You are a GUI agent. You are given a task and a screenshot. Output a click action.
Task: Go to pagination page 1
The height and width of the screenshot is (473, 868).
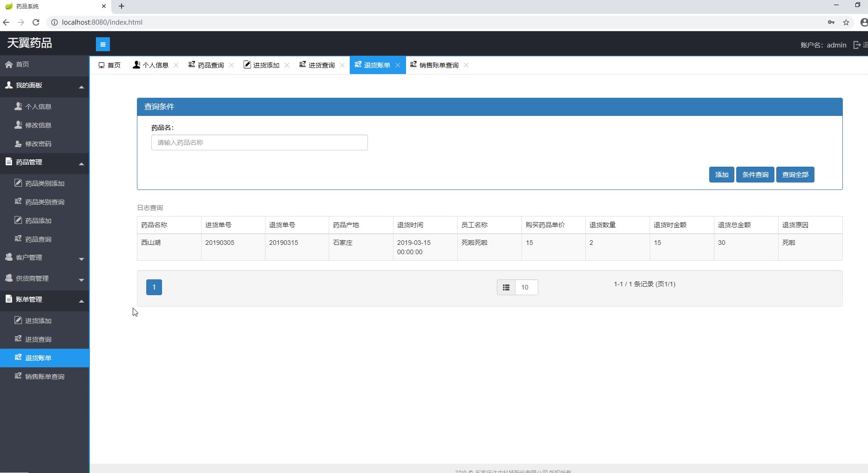(x=154, y=287)
